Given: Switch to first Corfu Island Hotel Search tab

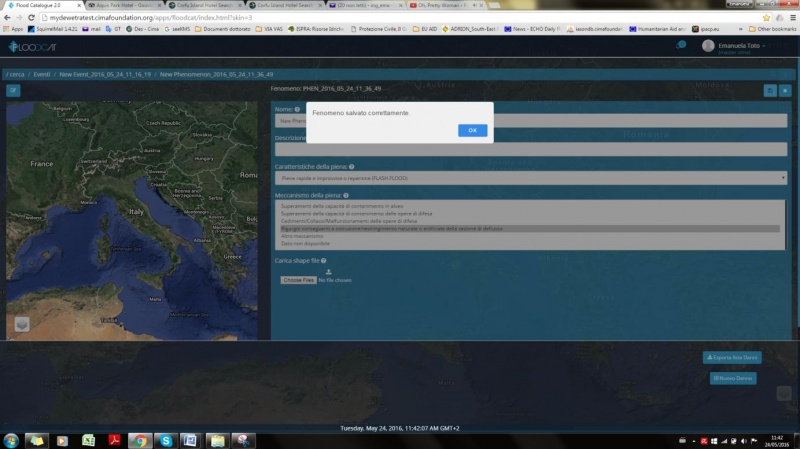Looking at the screenshot, I should click(205, 5).
